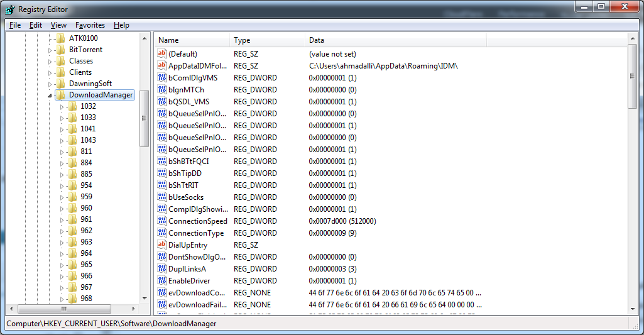
Task: Click the tree pane horizontal scrollbar thumb
Action: tap(64, 308)
